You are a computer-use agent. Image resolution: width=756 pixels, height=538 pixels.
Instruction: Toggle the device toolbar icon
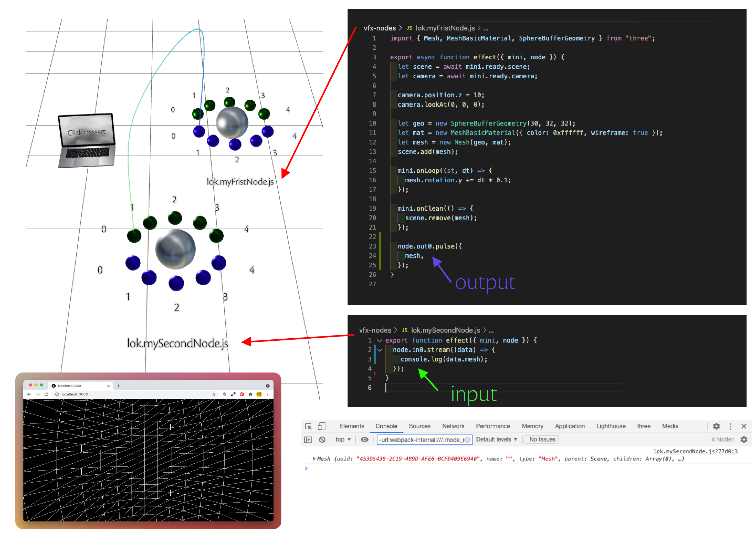321,426
